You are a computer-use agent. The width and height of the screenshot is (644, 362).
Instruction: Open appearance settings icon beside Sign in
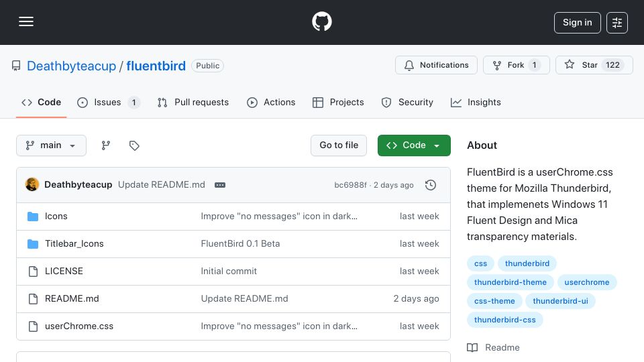[x=617, y=23]
